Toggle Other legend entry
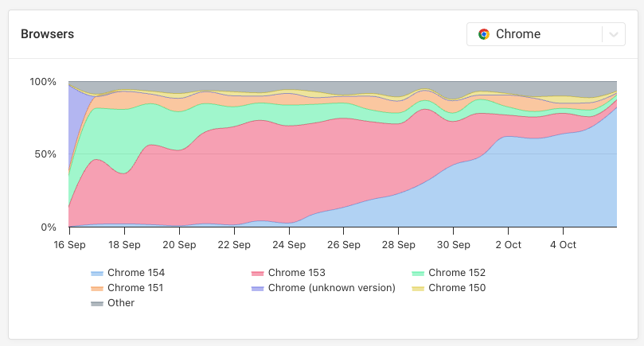This screenshot has width=644, height=346. pyautogui.click(x=112, y=303)
